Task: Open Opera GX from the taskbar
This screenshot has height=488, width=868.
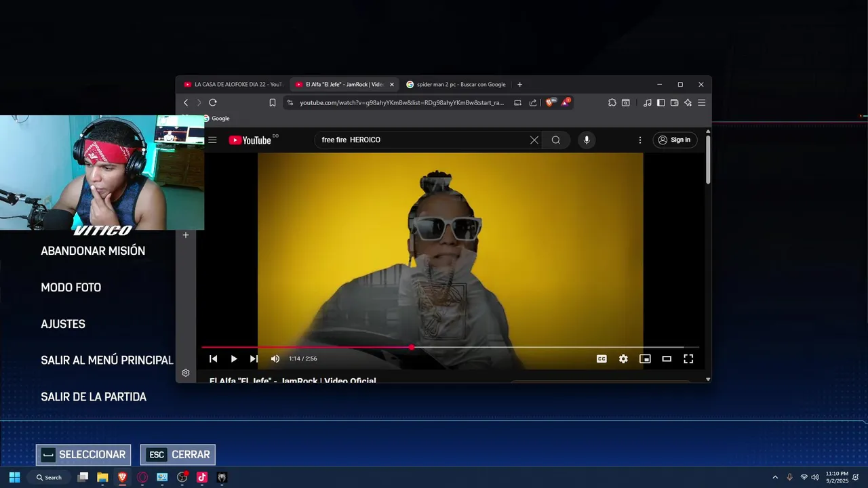Action: 142,477
